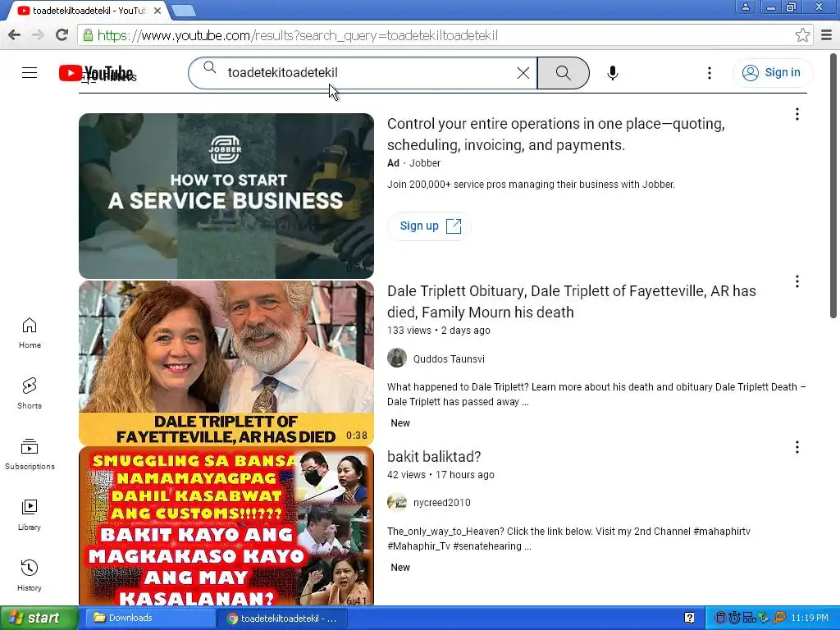Click the browser Back arrow

coord(15,35)
